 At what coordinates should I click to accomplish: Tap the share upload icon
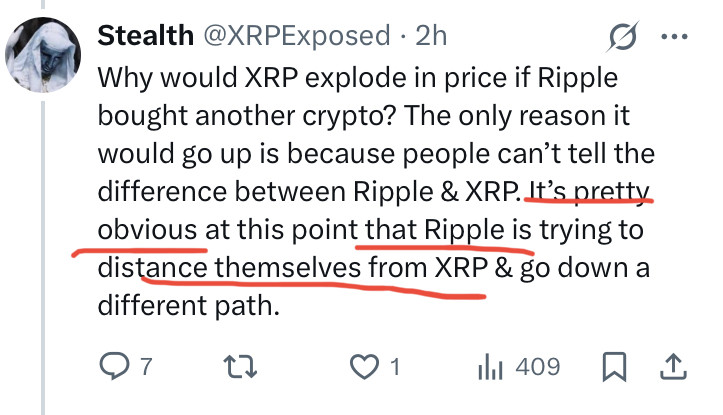pos(674,367)
